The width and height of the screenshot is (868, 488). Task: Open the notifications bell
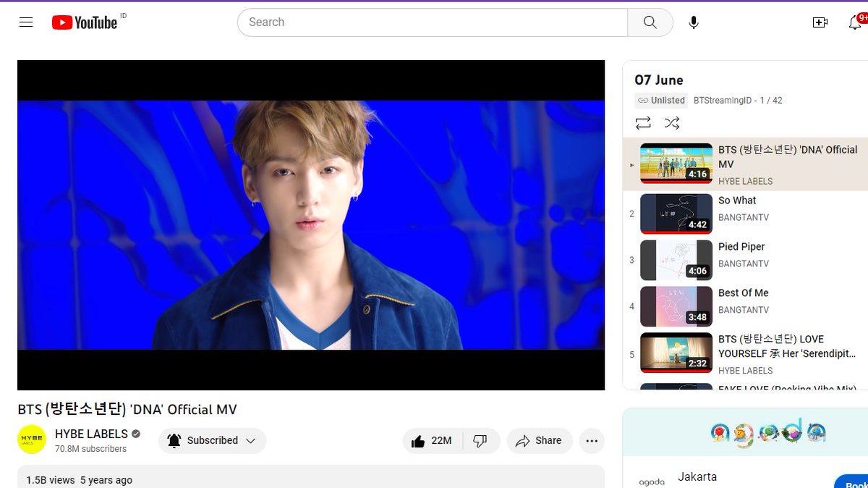point(856,22)
